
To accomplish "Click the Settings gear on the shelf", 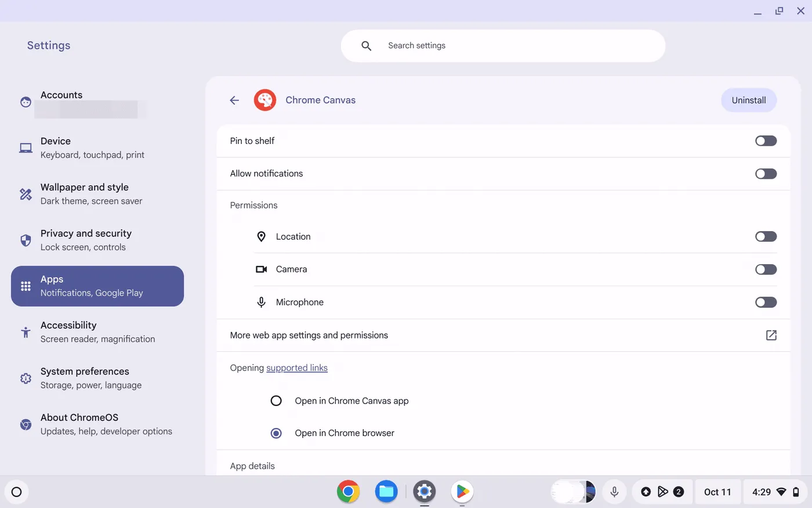I will tap(425, 492).
